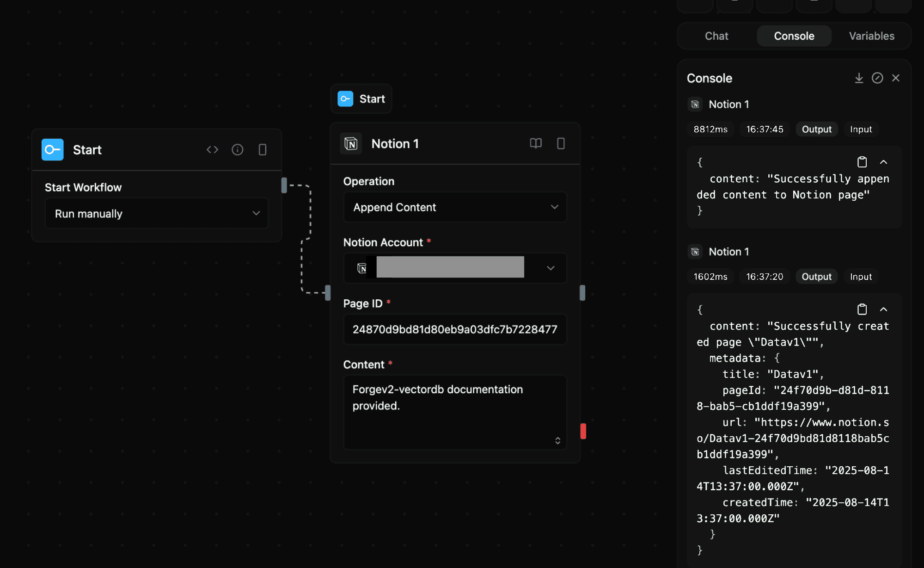The image size is (924, 568).
Task: Open the Append Content operation dropdown
Action: pos(454,207)
